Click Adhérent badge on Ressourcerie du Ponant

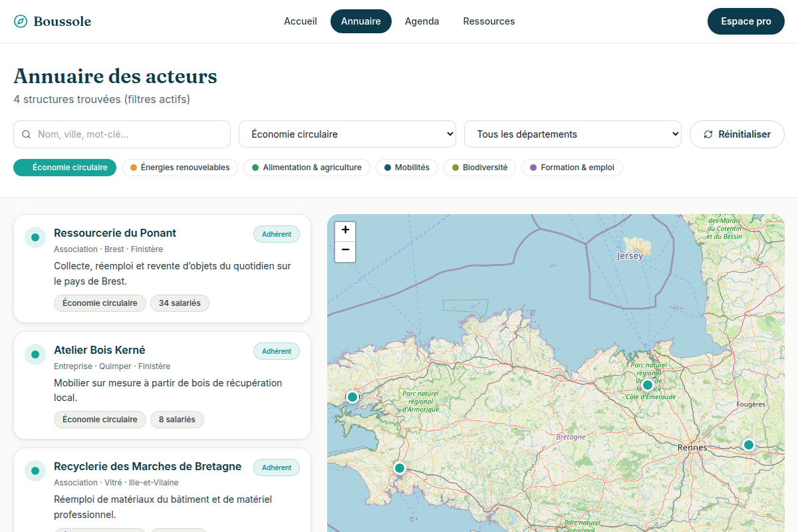tap(277, 234)
